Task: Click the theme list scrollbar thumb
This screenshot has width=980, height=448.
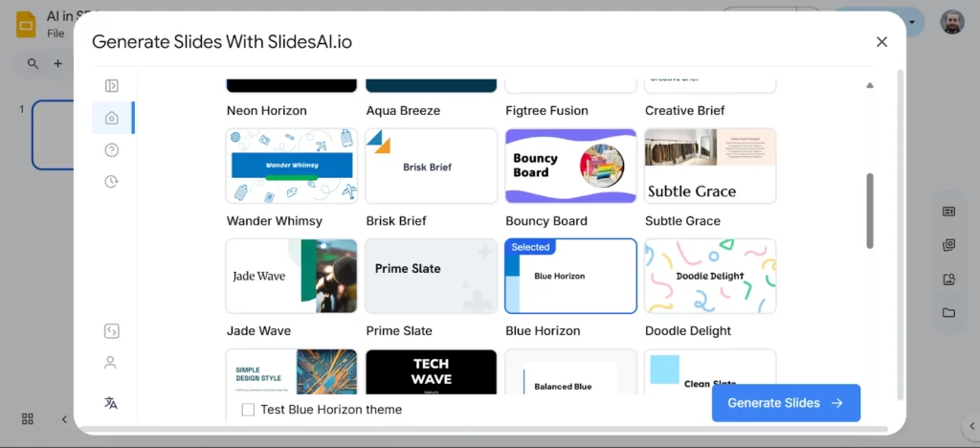Action: pos(870,211)
